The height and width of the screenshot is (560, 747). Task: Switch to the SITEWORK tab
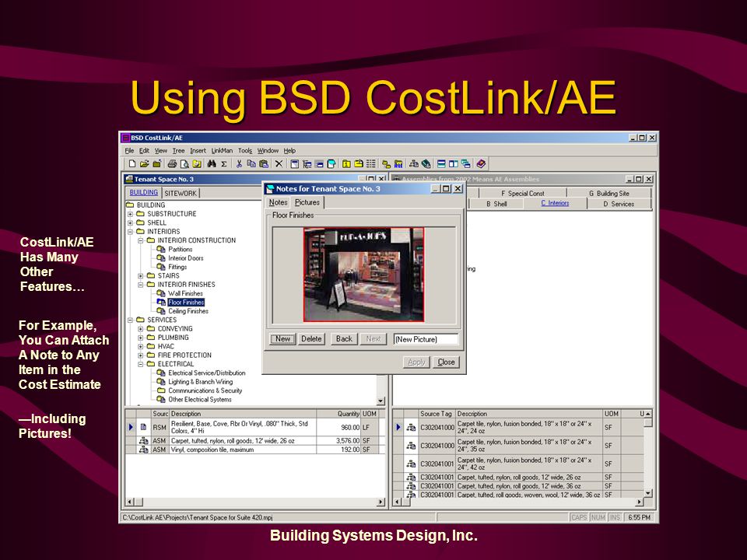pos(181,193)
